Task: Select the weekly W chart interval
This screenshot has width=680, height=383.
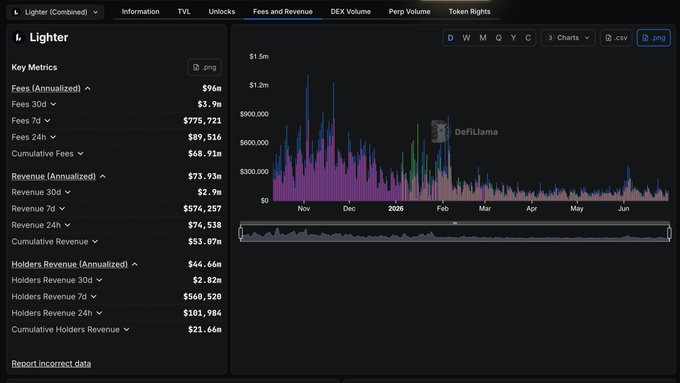Action: point(466,38)
